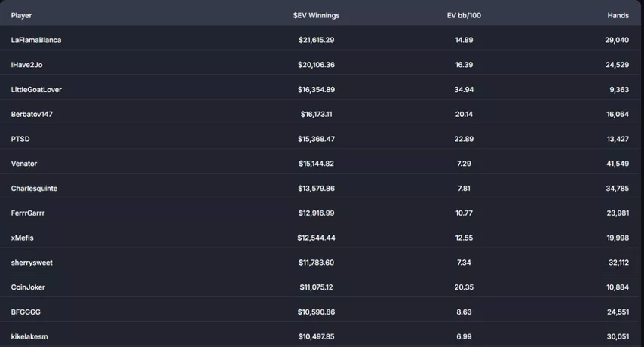This screenshot has width=644, height=347.
Task: Select the IHave2Jo player name
Action: [x=26, y=65]
